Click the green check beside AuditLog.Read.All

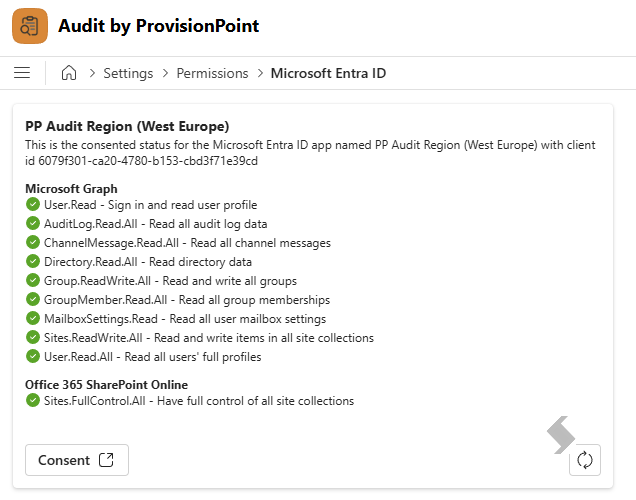[33, 223]
